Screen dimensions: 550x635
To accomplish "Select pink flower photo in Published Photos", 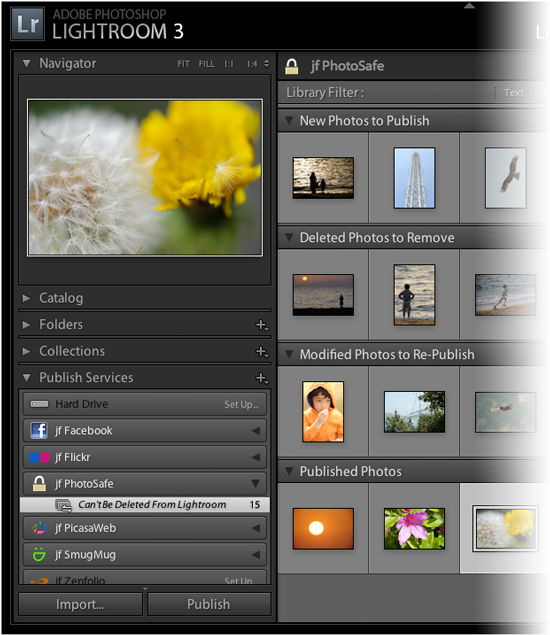I will tap(414, 528).
